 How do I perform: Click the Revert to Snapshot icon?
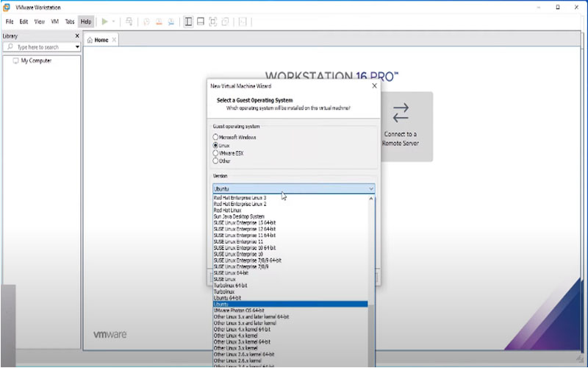pos(159,22)
